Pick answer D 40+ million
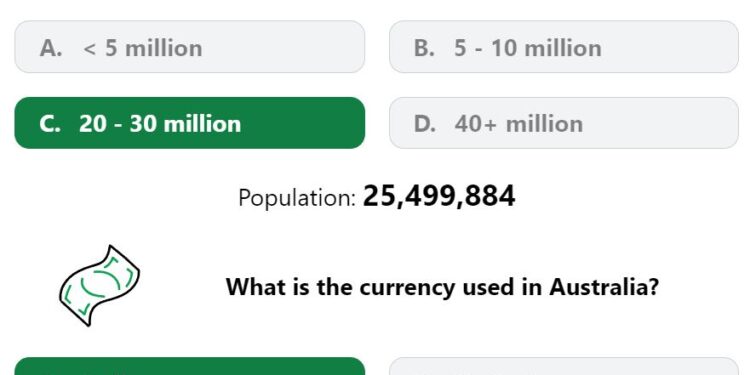The height and width of the screenshot is (375, 750). [x=564, y=123]
